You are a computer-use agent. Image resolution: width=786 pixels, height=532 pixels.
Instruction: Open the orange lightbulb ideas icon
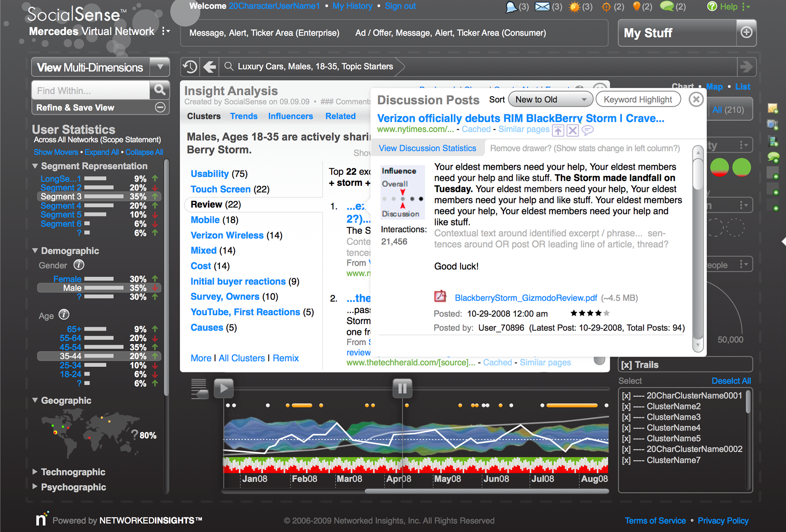pos(637,6)
